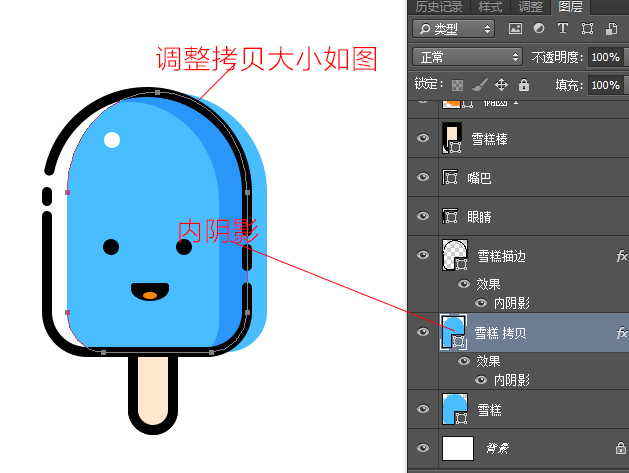Hide the 雪糕 layer
Image resolution: width=629 pixels, height=473 pixels.
[x=423, y=409]
